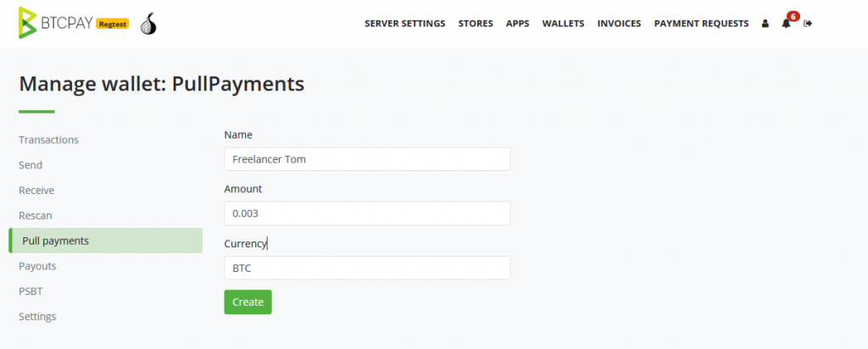The image size is (868, 349).
Task: Open the Send wallet section
Action: [x=31, y=165]
